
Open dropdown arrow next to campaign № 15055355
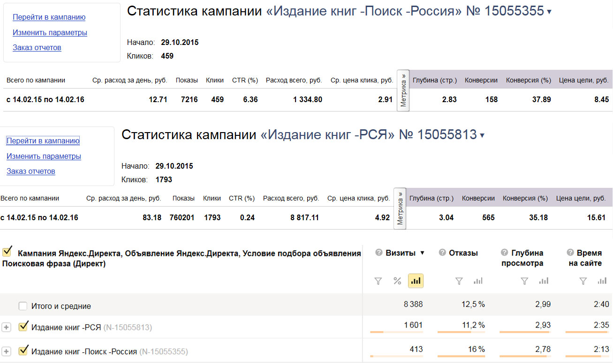click(549, 12)
